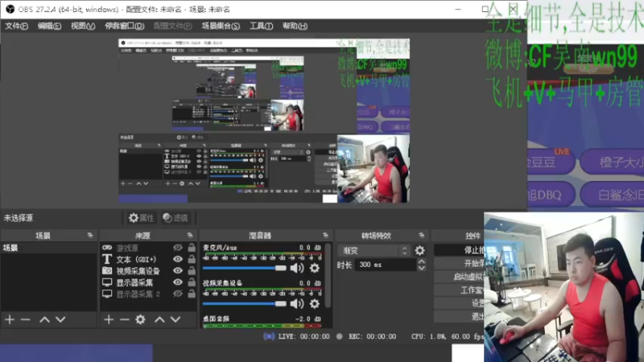644x362 pixels.
Task: Select the 场景 entry in scenes list
Action: [x=48, y=248]
